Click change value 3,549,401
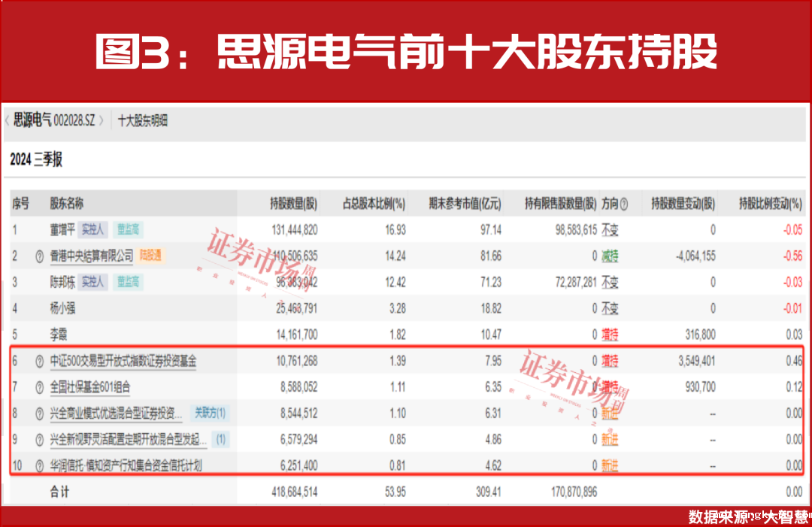 pos(697,361)
